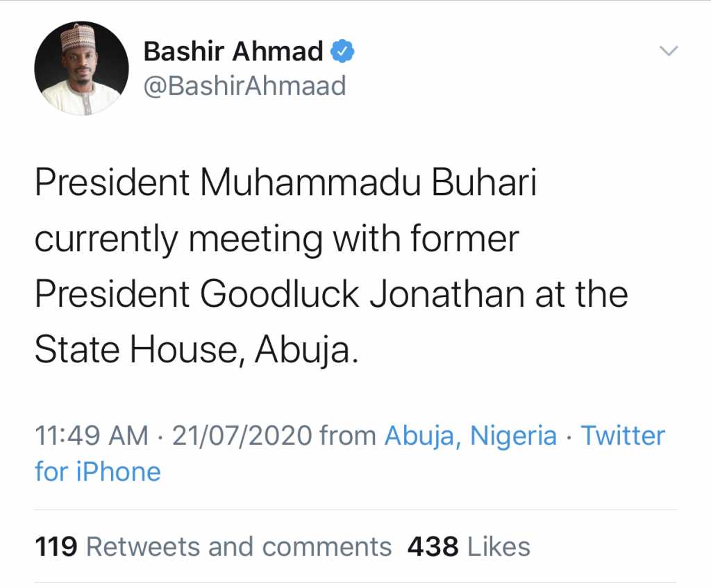Click 'State House, Abuja.' tweet line
The image size is (711, 588).
click(x=196, y=349)
